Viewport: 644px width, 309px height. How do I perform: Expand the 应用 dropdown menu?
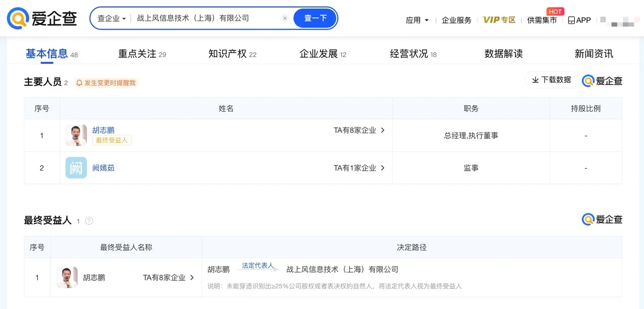[x=417, y=20]
